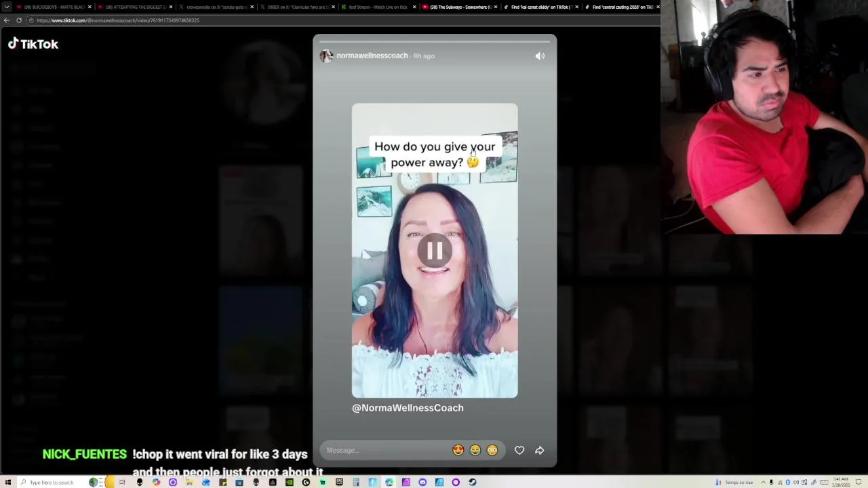Click the TikTok logo
This screenshot has height=488, width=868.
(x=33, y=44)
